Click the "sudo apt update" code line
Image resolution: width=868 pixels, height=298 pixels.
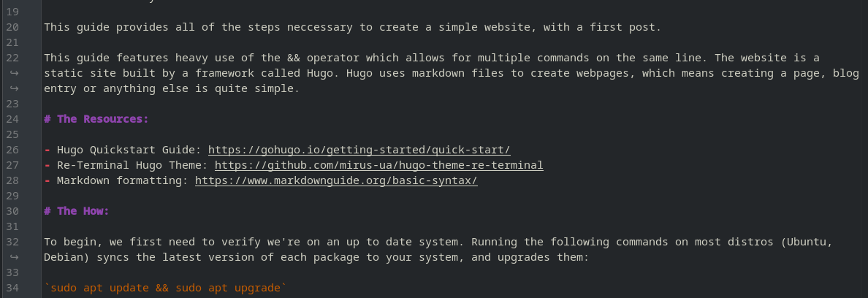163,288
